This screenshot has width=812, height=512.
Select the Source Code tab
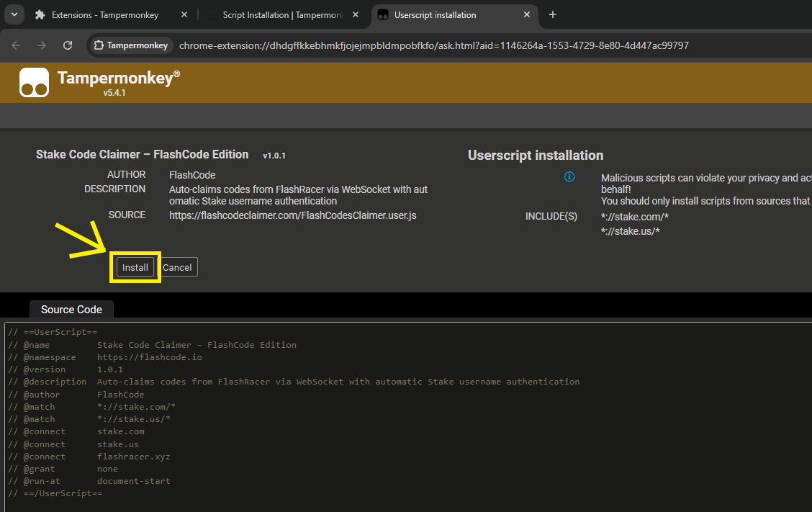point(71,309)
